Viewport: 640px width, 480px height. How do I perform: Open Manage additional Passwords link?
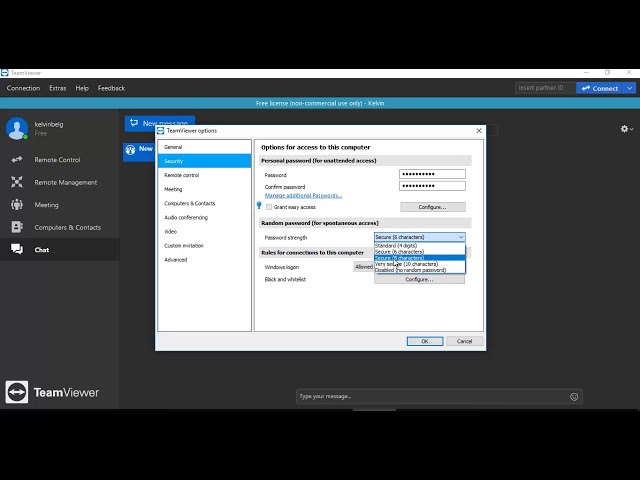click(x=303, y=196)
